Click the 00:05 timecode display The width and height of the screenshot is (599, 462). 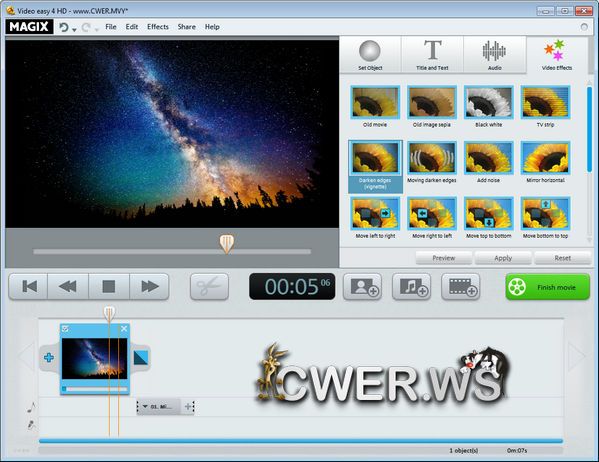click(292, 287)
